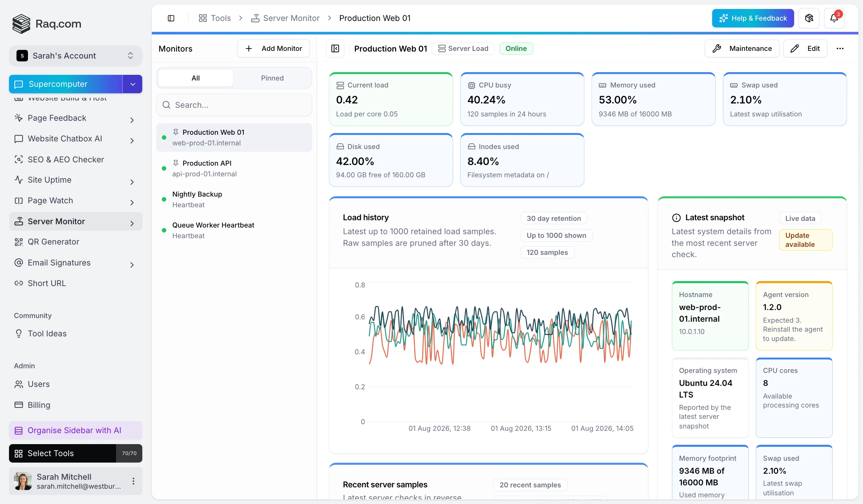Select the Queue Worker Heartbeat monitor

pos(234,230)
